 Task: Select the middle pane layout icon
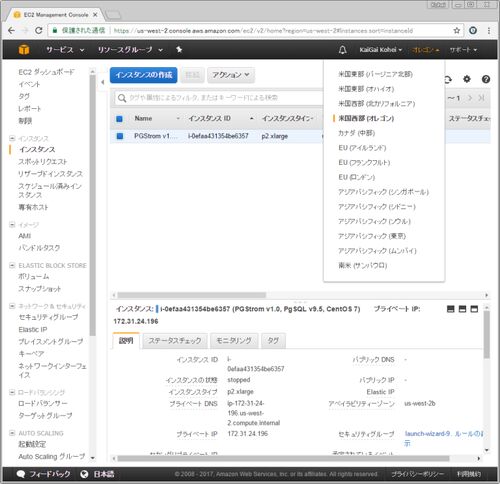tap(462, 309)
